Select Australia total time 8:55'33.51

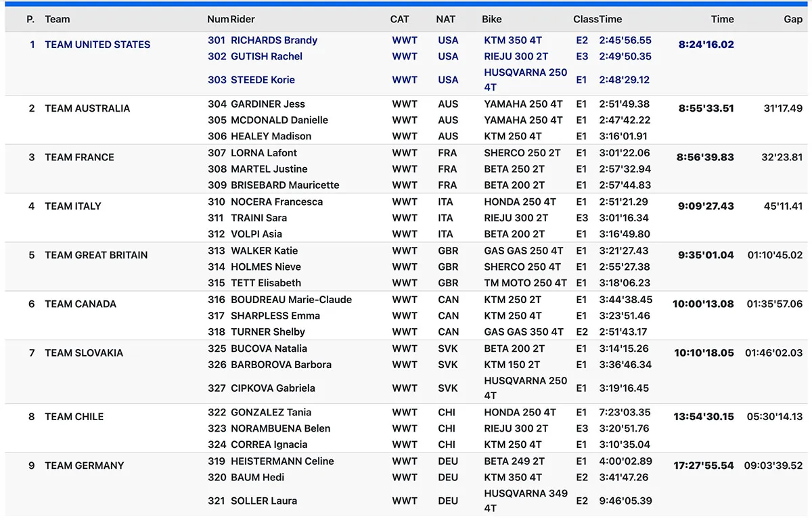[706, 108]
